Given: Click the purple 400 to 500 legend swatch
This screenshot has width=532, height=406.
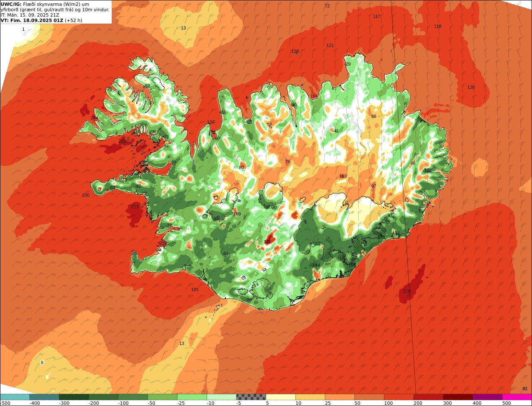Looking at the screenshot, I should pos(488,397).
